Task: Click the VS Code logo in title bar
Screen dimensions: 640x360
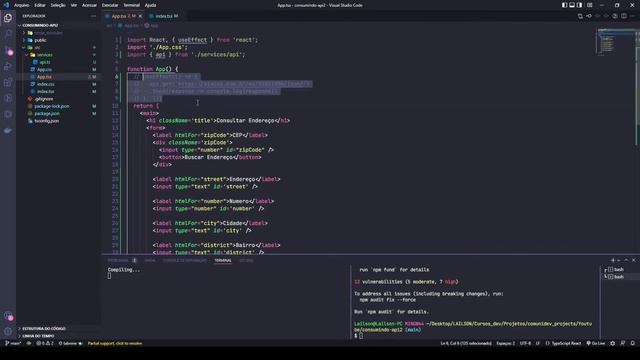Action: tap(6, 5)
